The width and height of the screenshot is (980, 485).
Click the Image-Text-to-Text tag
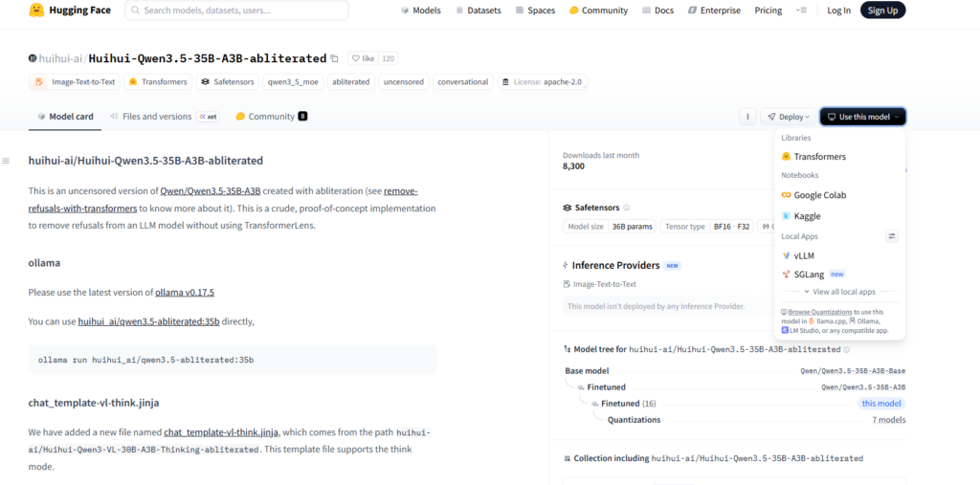pos(75,82)
